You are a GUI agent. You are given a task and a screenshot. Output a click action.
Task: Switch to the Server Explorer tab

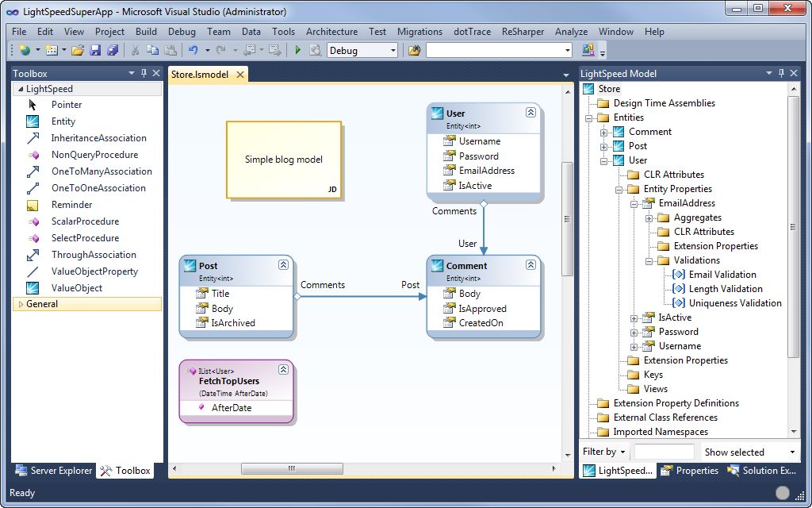[x=54, y=471]
